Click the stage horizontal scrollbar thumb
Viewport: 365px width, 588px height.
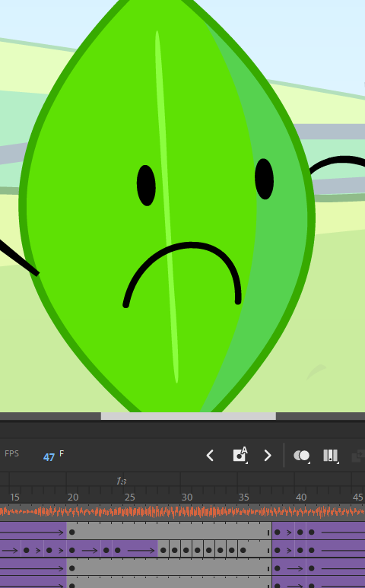point(189,416)
